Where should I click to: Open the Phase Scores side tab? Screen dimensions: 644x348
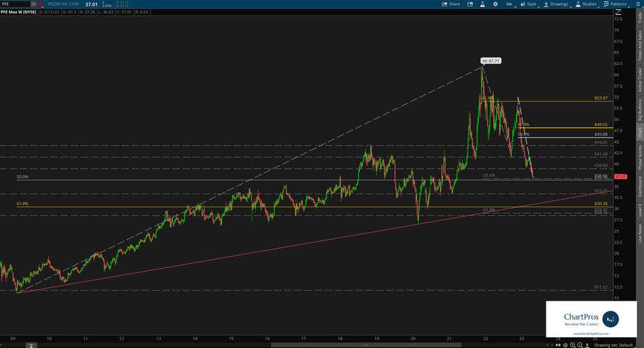tap(640, 158)
